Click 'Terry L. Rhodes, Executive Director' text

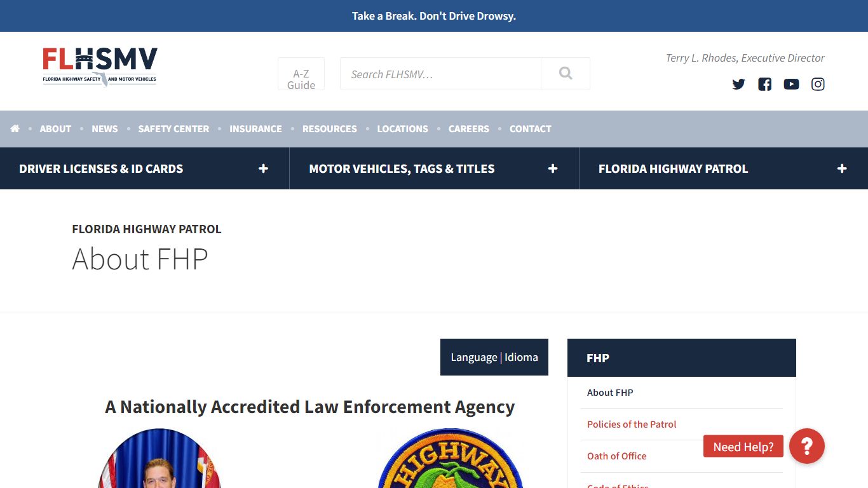tap(745, 58)
